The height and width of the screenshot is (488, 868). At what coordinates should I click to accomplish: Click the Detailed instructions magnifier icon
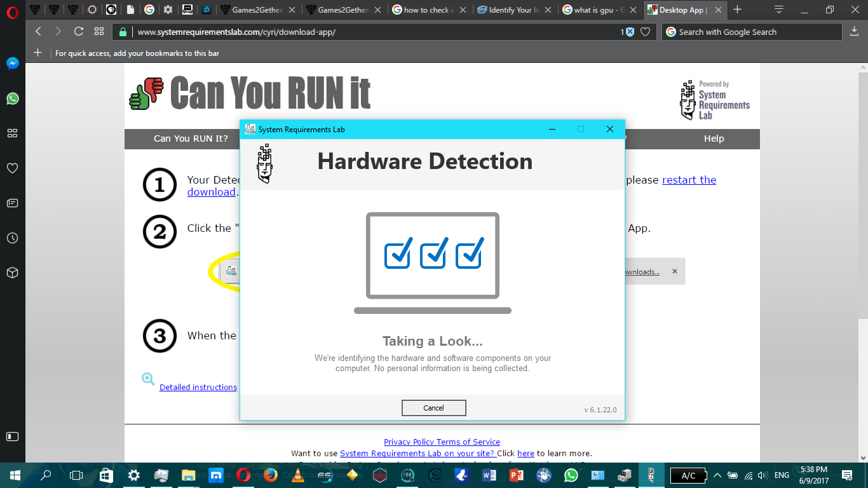coord(148,379)
